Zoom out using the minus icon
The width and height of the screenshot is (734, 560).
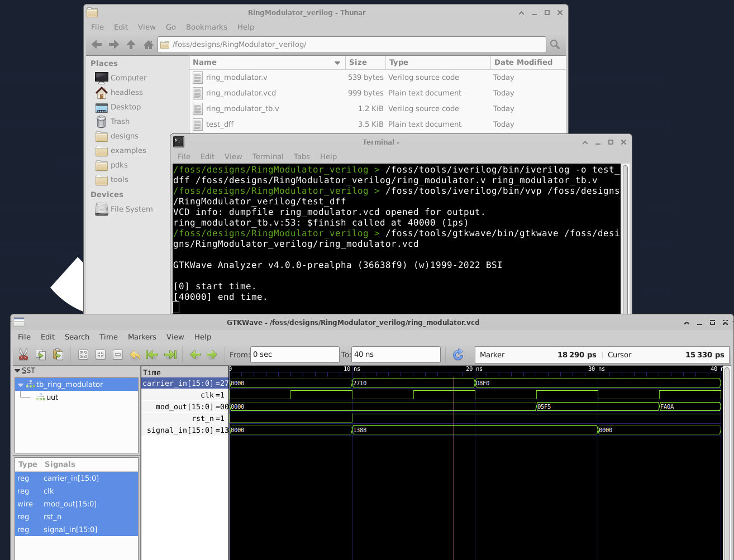(118, 355)
